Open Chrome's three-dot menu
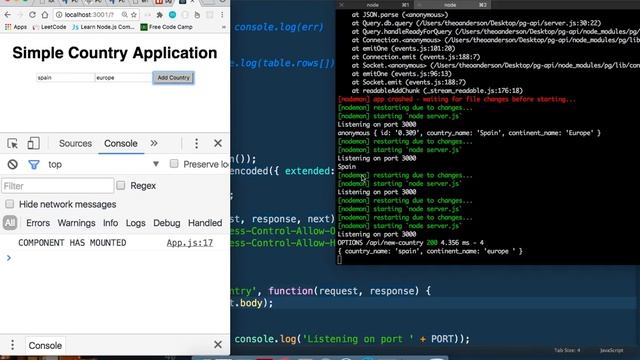 click(222, 15)
